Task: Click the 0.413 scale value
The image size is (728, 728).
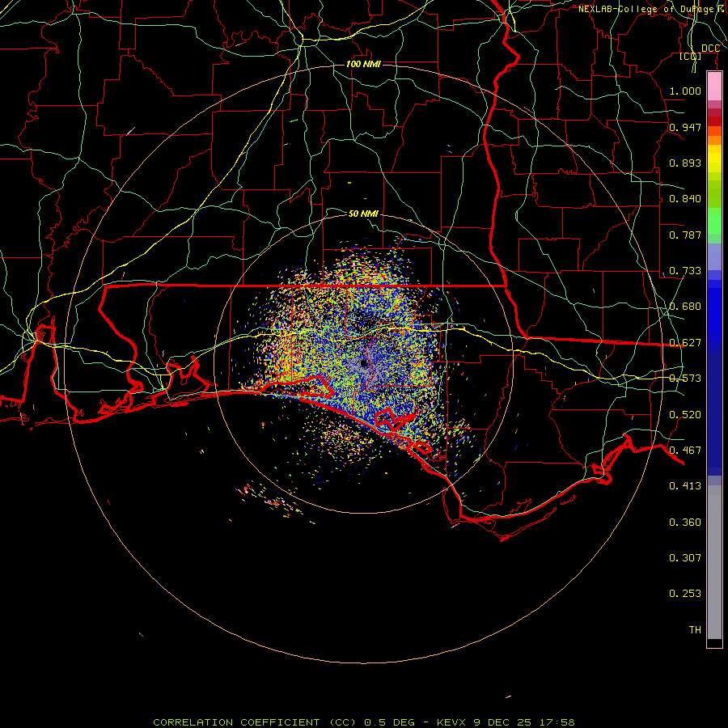Action: (685, 486)
